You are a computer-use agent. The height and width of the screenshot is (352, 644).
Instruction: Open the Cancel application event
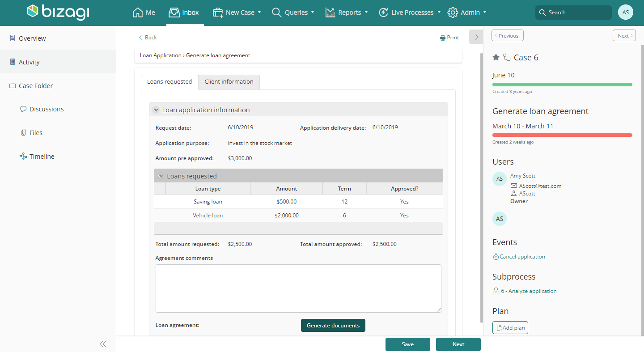click(519, 257)
